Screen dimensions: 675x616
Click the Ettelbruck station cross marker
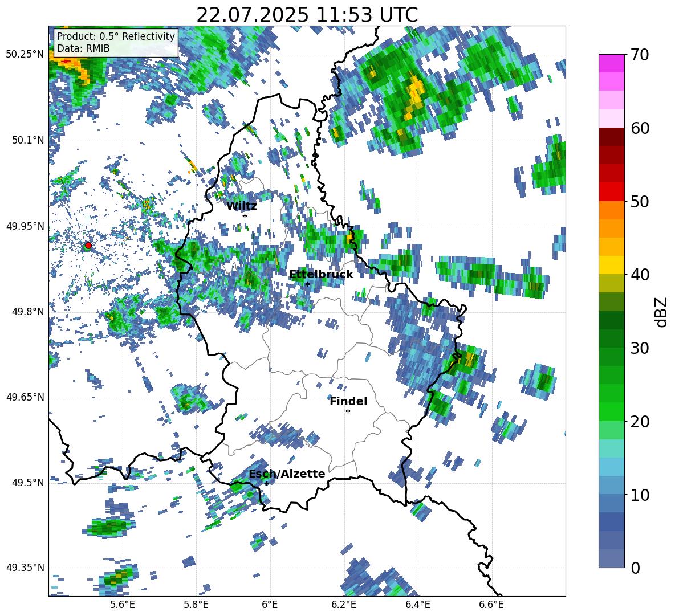307,284
